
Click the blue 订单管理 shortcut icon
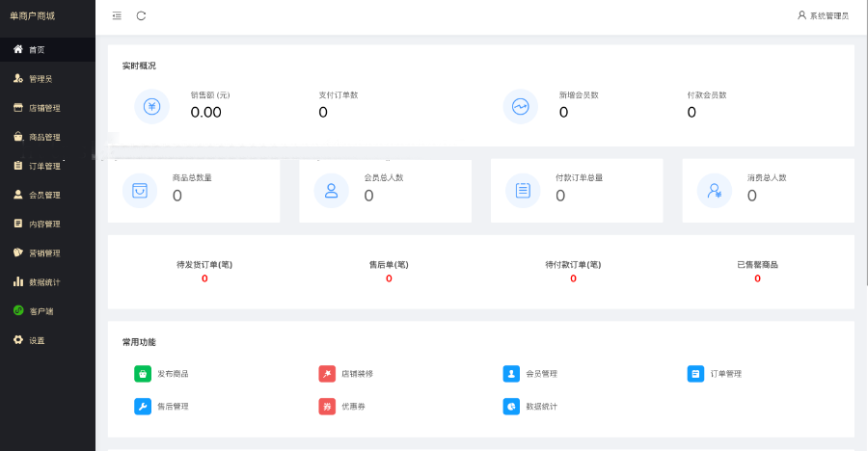point(695,374)
